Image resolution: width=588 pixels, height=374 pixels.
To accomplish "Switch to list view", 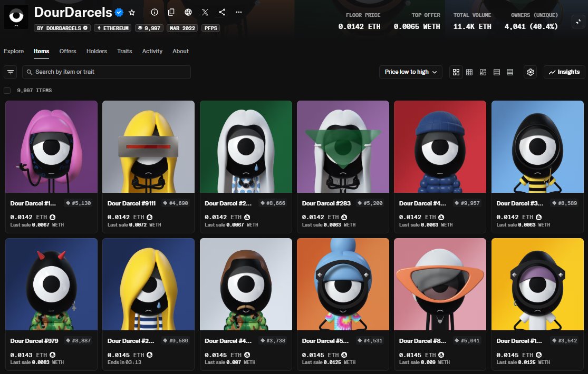I will pos(496,72).
